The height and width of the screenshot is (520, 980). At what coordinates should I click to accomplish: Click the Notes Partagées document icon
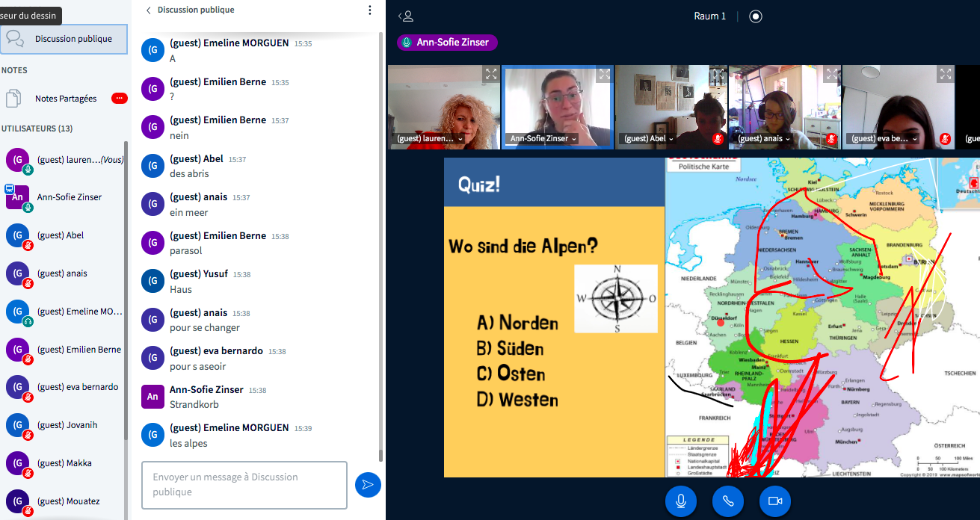13,99
